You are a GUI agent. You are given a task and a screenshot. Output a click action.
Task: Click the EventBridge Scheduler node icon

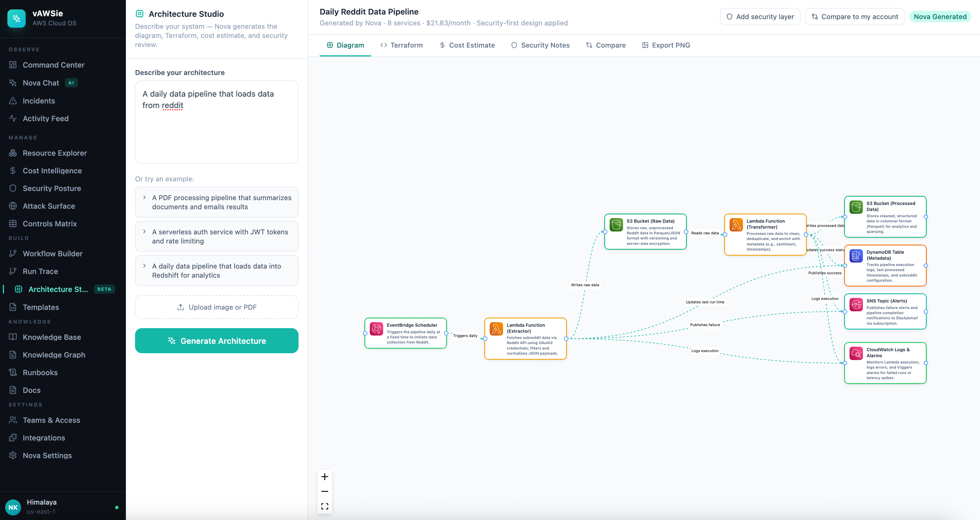[376, 328]
